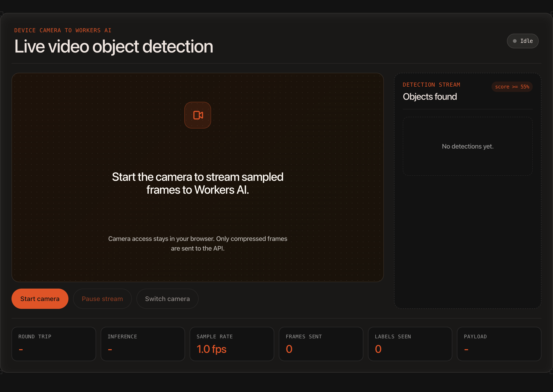Click the Idle status dot
This screenshot has height=392, width=553.
[x=515, y=41]
